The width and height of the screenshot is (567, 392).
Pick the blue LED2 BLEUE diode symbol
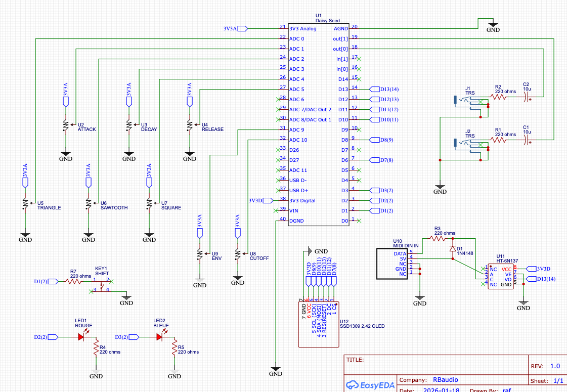[159, 337]
